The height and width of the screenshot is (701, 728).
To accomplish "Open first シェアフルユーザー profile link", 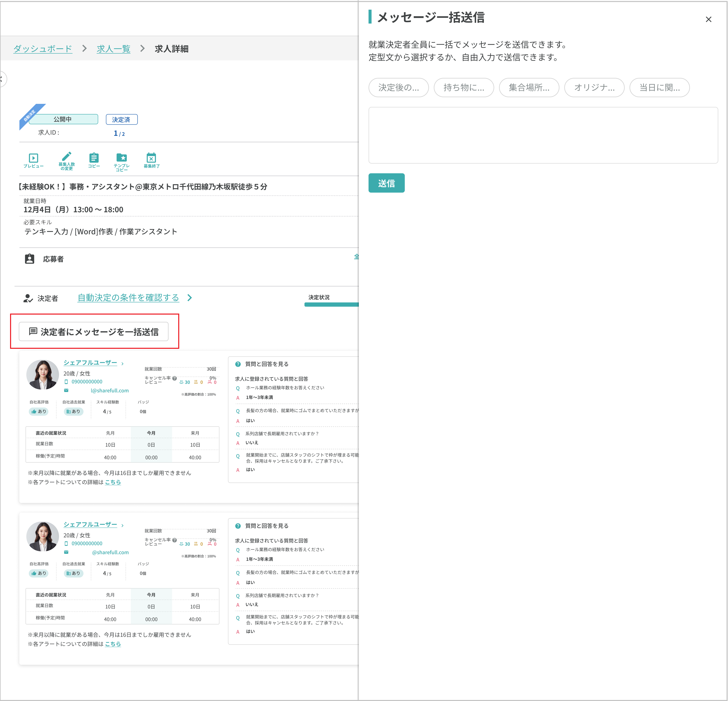I will point(90,363).
